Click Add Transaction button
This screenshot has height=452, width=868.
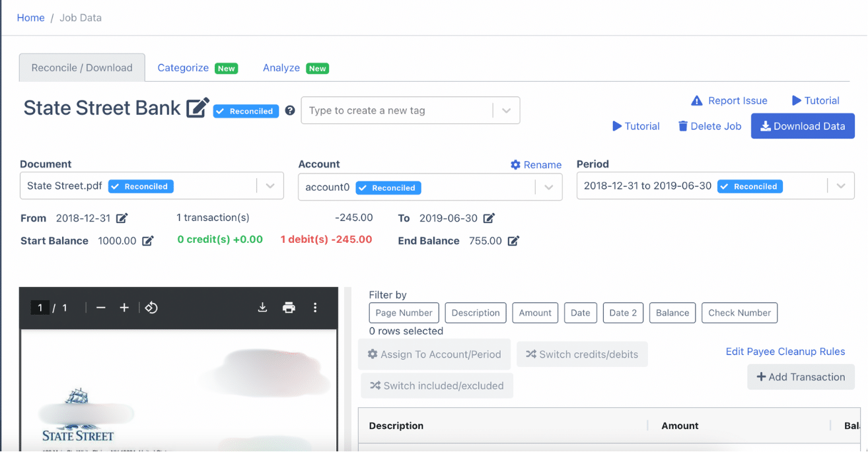[x=801, y=377]
